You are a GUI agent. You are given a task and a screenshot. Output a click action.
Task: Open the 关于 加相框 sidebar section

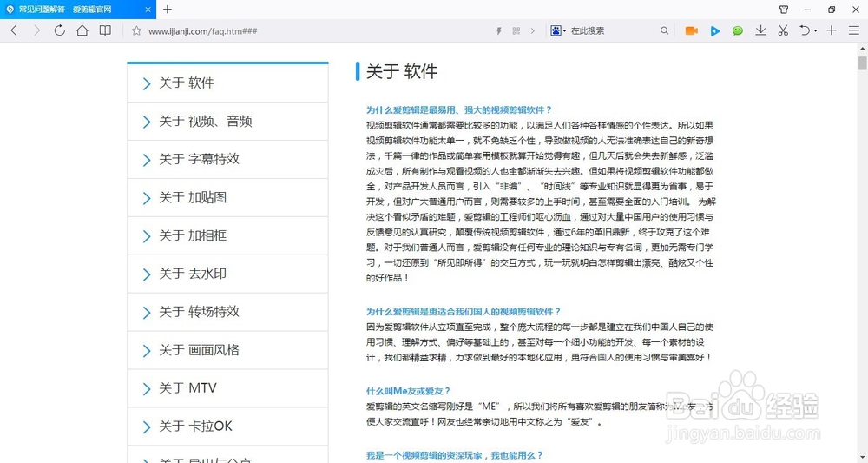tap(227, 236)
